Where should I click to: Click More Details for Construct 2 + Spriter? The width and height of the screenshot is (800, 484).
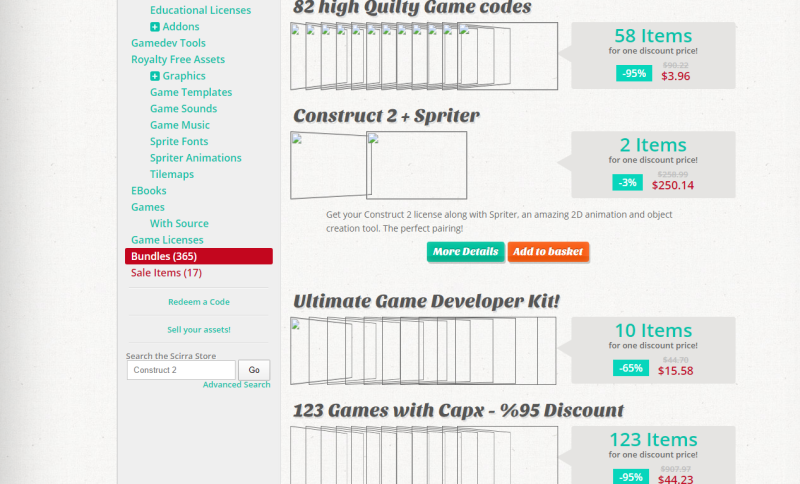pyautogui.click(x=465, y=251)
